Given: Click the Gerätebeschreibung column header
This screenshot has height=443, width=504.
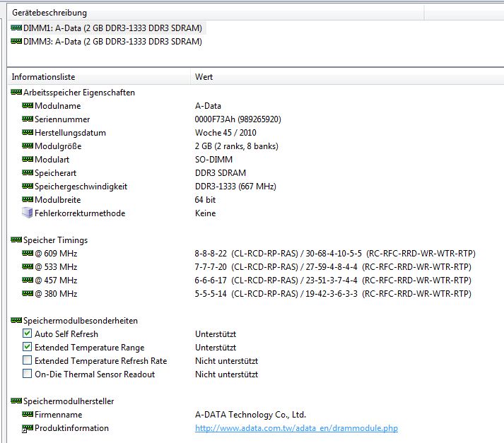Looking at the screenshot, I should pos(216,13).
